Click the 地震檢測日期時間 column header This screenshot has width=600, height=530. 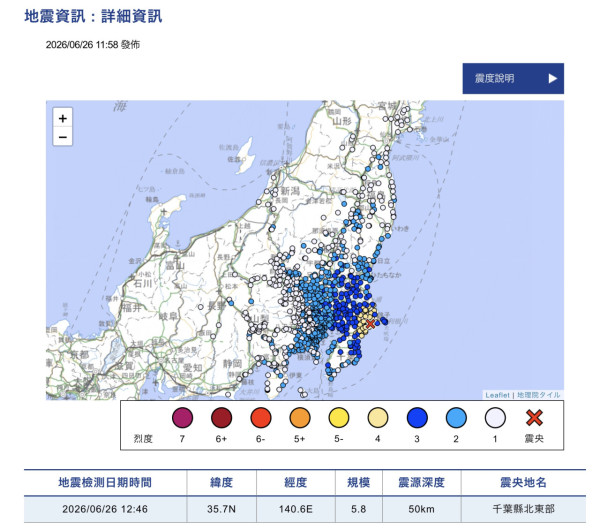[105, 483]
